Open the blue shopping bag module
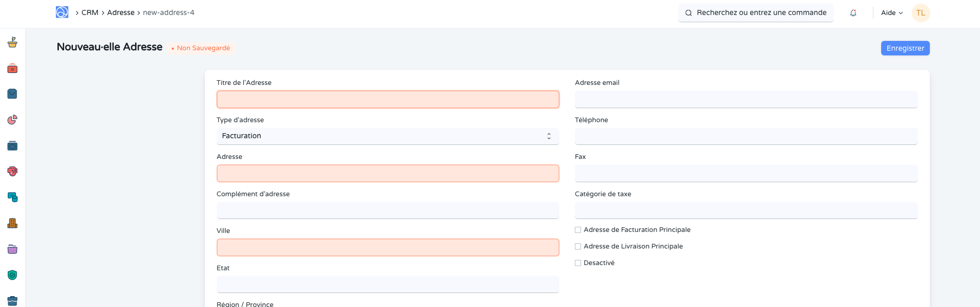 [x=12, y=94]
